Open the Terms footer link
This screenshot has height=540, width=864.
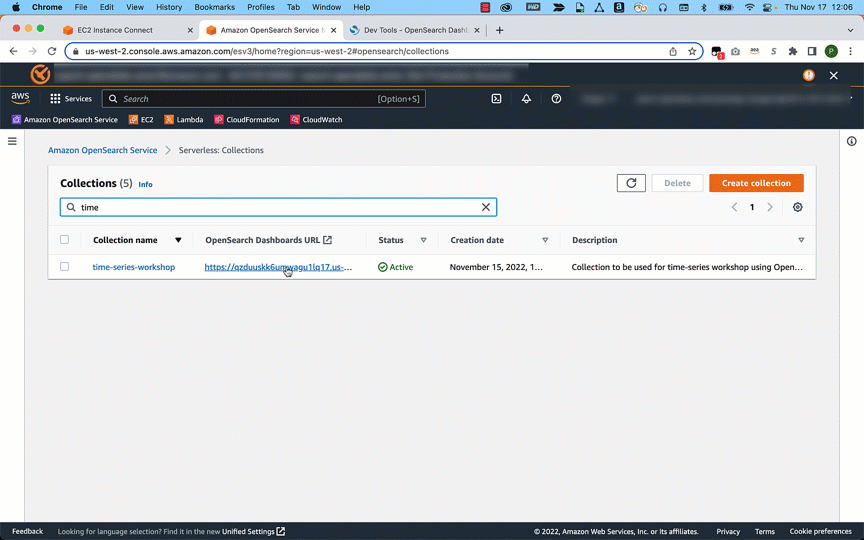765,531
